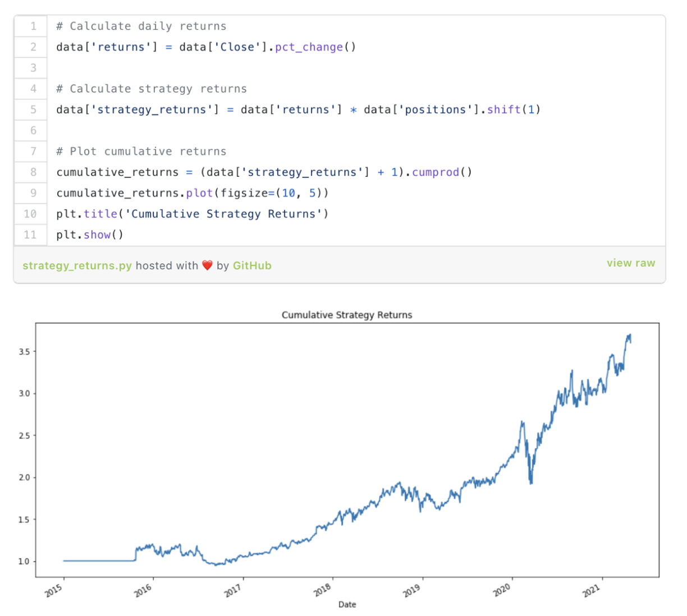Click the 2021 tick label on x-axis
This screenshot has height=616, width=687.
592,590
